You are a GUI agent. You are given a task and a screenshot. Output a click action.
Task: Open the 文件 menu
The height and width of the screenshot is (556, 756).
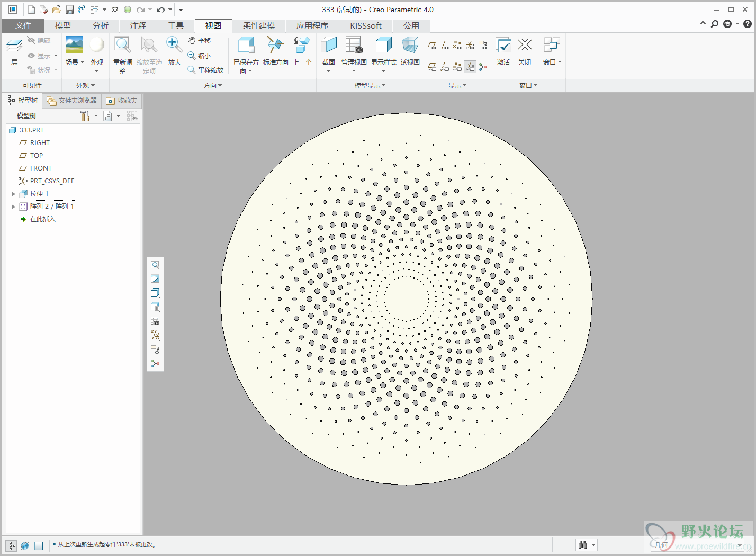(x=23, y=25)
